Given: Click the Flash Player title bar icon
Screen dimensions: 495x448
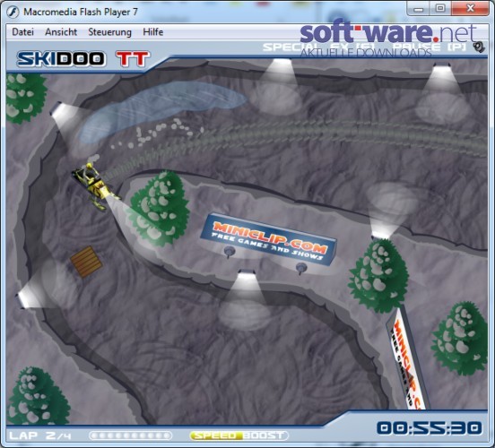Looking at the screenshot, I should point(13,12).
